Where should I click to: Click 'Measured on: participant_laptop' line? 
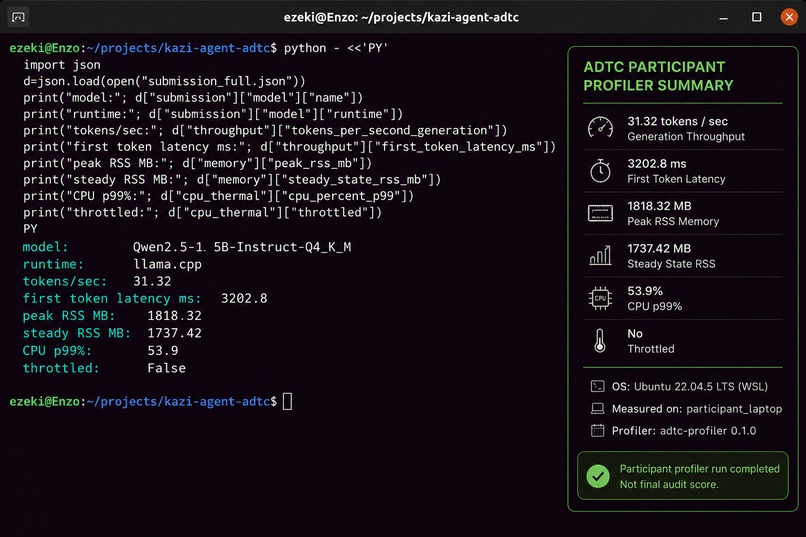[697, 409]
